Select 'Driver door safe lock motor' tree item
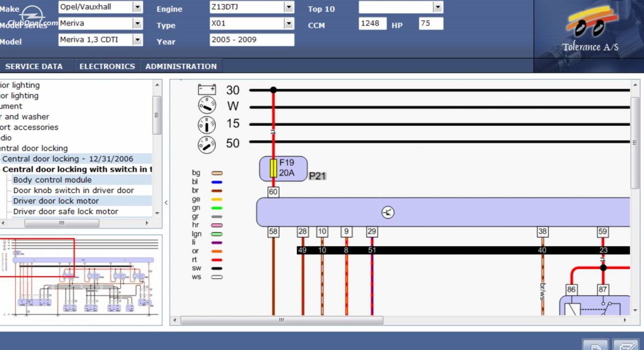This screenshot has height=350, width=644. [65, 212]
